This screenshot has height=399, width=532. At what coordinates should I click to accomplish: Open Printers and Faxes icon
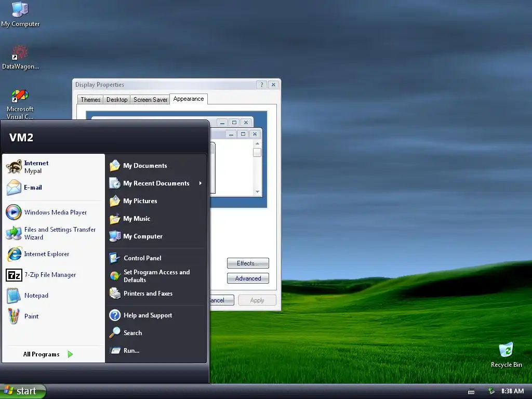pyautogui.click(x=115, y=294)
